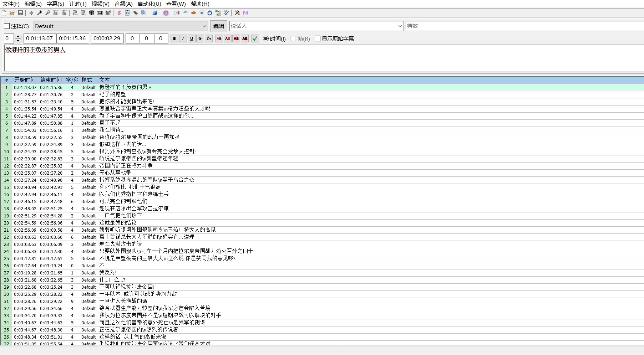644x355 pixels.
Task: Create a new subtitle file
Action: [x=4, y=13]
